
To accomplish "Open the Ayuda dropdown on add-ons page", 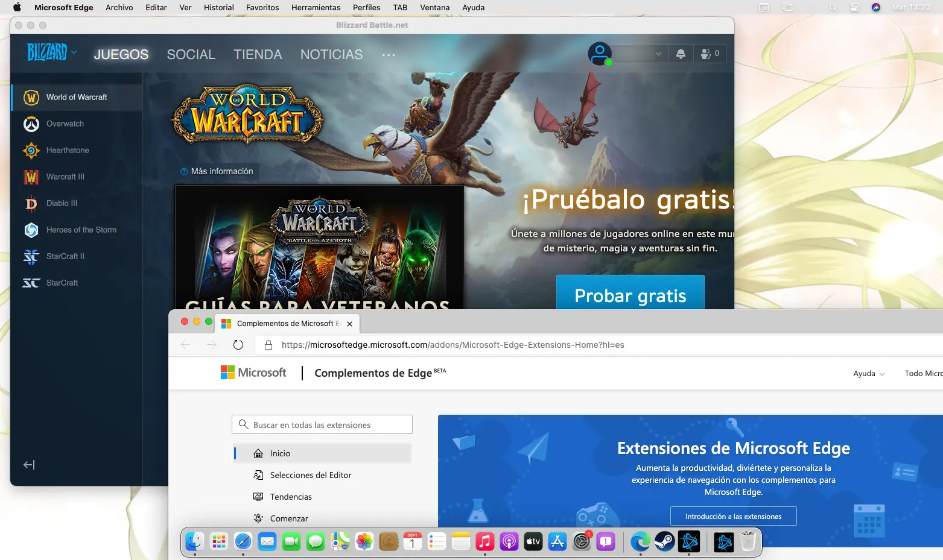I will click(869, 374).
